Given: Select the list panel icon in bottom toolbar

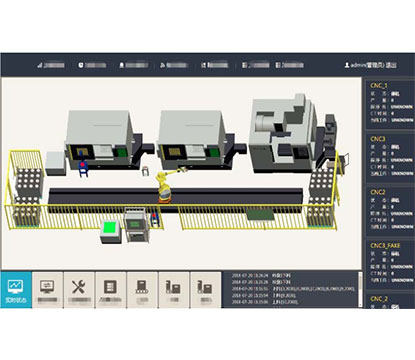Looking at the screenshot, I should (110, 290).
